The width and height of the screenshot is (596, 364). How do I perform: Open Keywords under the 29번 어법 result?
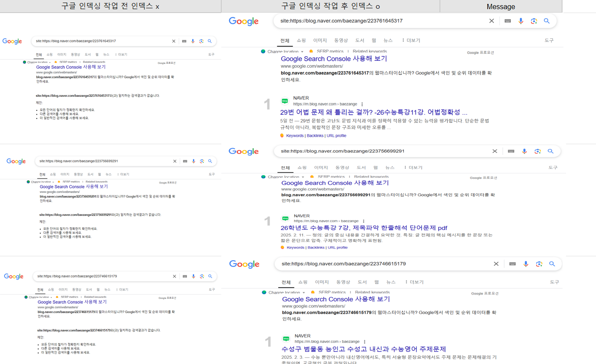coord(295,136)
